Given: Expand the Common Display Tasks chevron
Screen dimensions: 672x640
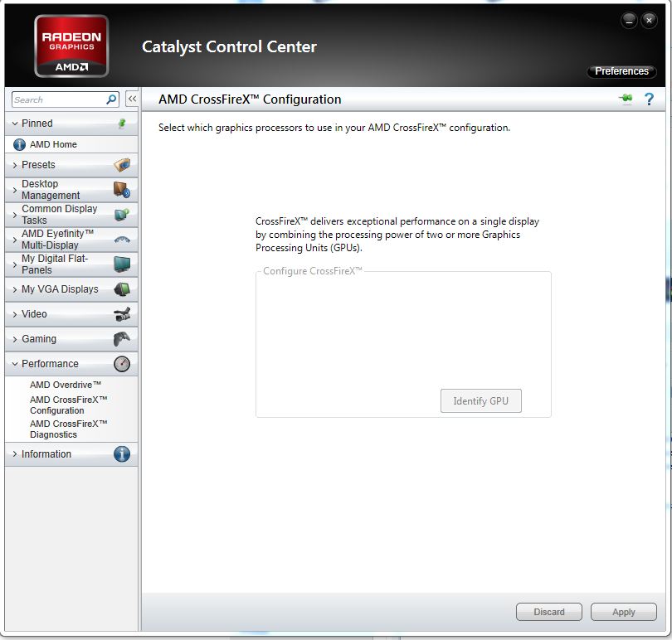Looking at the screenshot, I should (x=15, y=215).
